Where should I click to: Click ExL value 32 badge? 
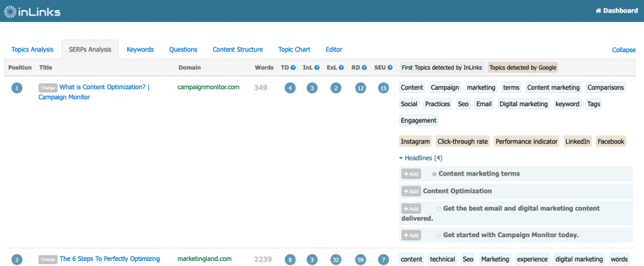[x=336, y=260]
